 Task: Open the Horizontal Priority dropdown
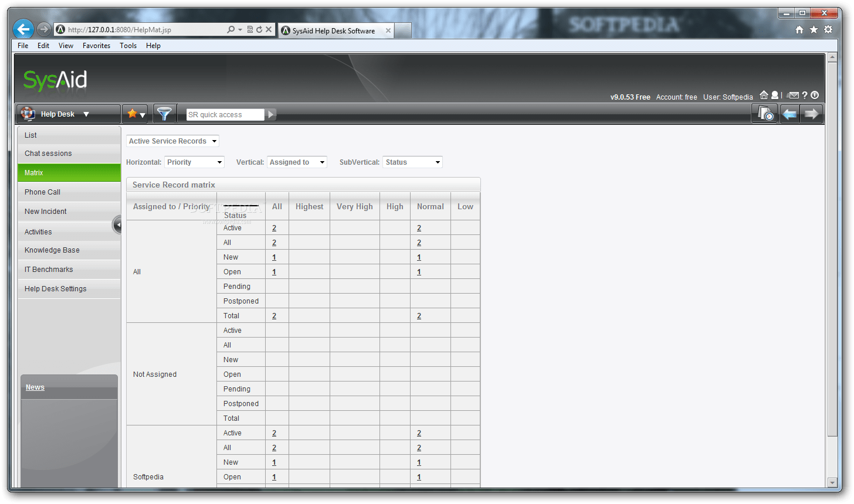(x=194, y=162)
